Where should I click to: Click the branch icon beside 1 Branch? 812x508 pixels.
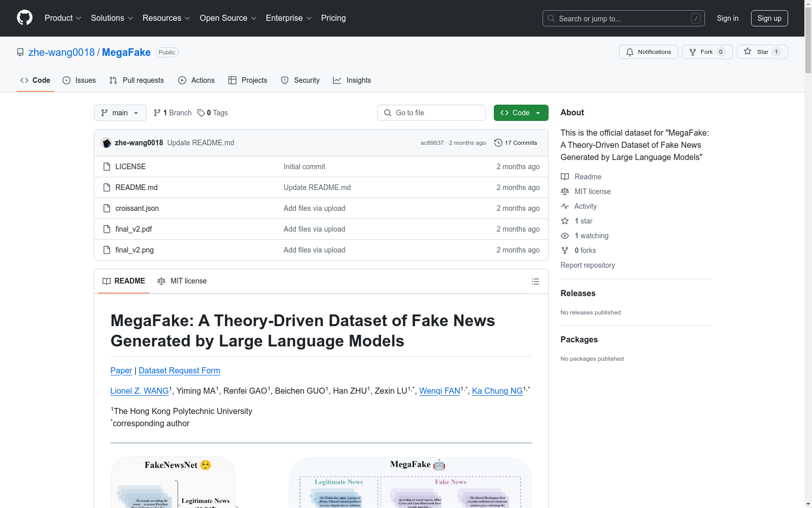[157, 113]
